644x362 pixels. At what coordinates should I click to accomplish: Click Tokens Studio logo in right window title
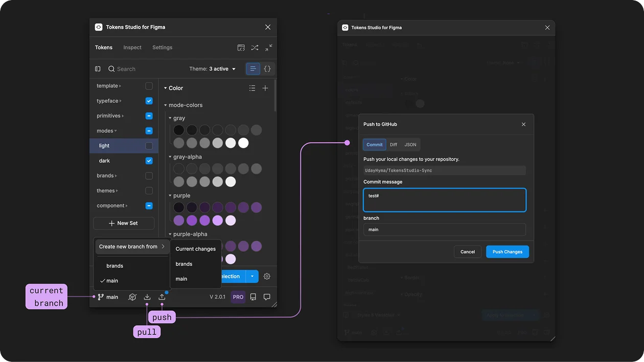[x=345, y=28]
